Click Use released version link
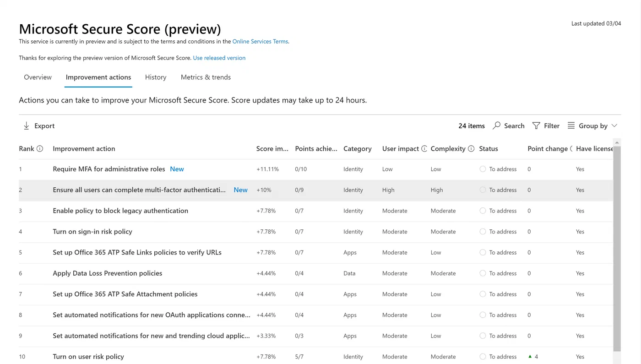The width and height of the screenshot is (641, 364). coord(219,58)
